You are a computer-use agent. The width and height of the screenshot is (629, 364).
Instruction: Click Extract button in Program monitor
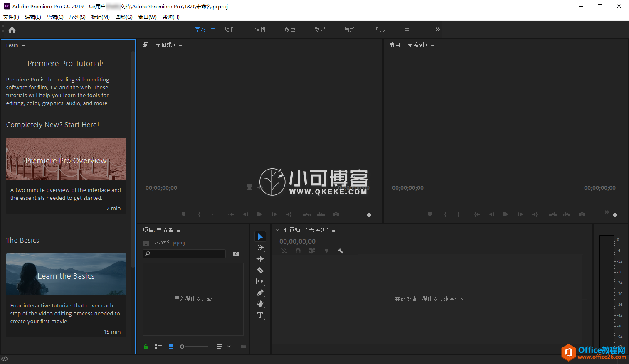point(567,214)
